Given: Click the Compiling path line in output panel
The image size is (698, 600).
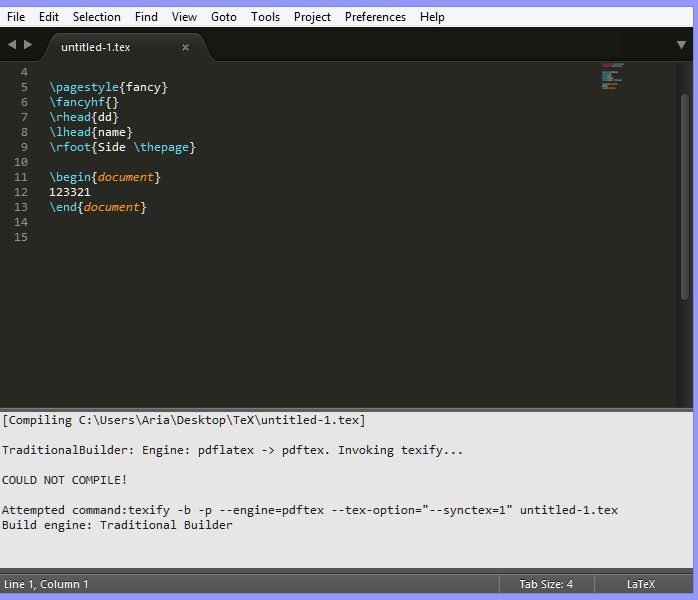Looking at the screenshot, I should point(184,420).
